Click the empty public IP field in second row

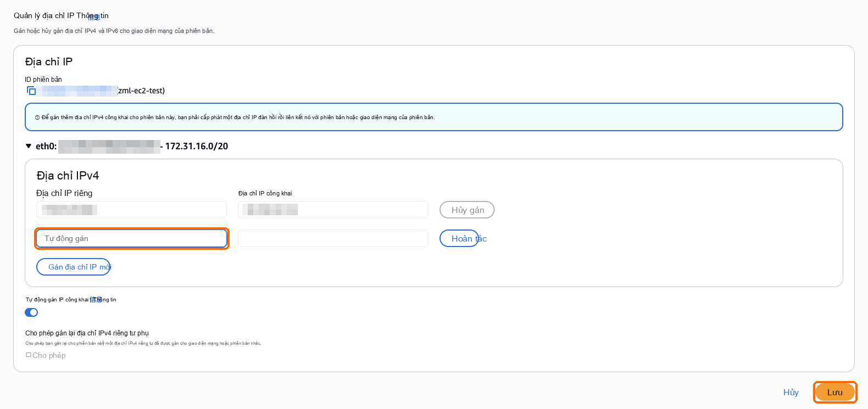(333, 238)
